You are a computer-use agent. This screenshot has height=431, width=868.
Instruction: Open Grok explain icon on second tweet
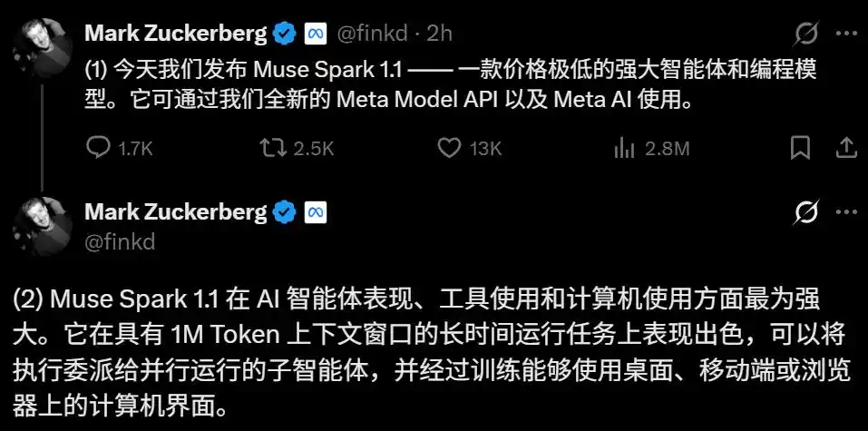click(x=806, y=211)
